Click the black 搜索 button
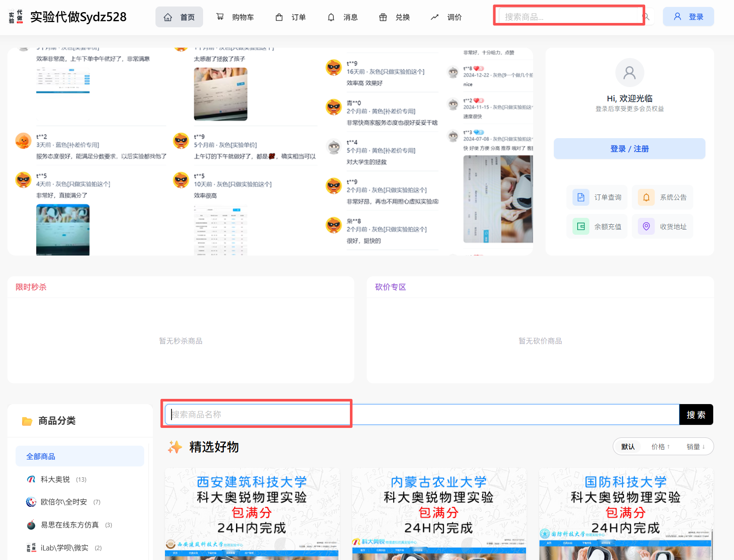The height and width of the screenshot is (560, 734). pos(696,415)
